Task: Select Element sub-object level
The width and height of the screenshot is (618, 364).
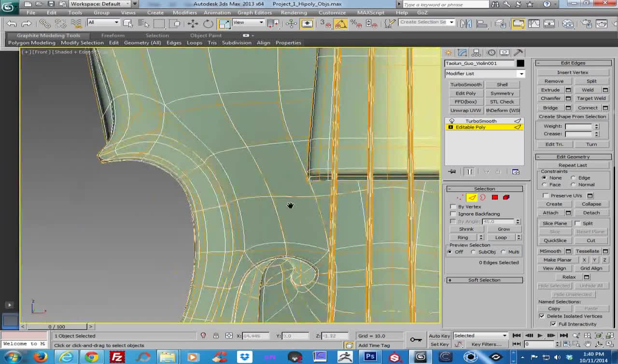Action: (506, 197)
